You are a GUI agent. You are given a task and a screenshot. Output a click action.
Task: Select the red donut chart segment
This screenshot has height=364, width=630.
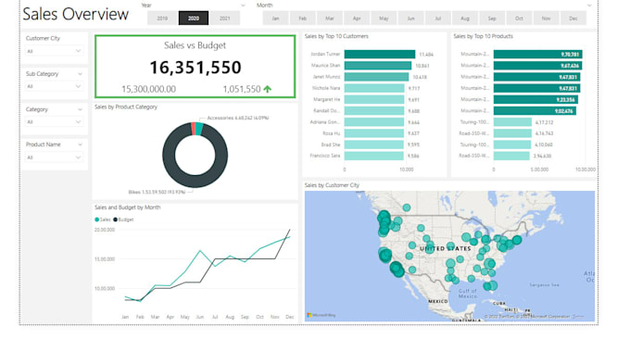point(194,129)
